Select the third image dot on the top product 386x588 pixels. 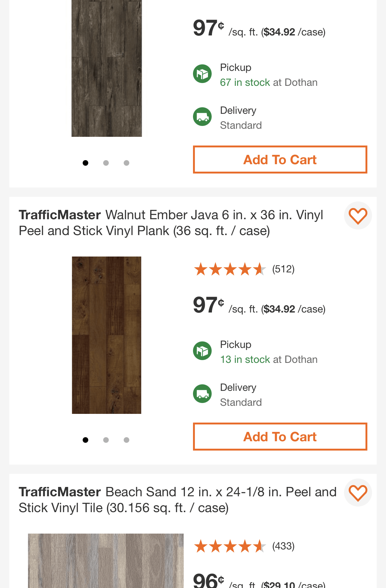click(126, 163)
